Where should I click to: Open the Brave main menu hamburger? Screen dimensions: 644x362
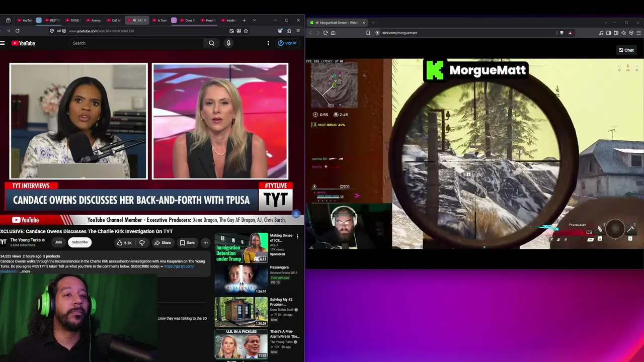(x=638, y=33)
